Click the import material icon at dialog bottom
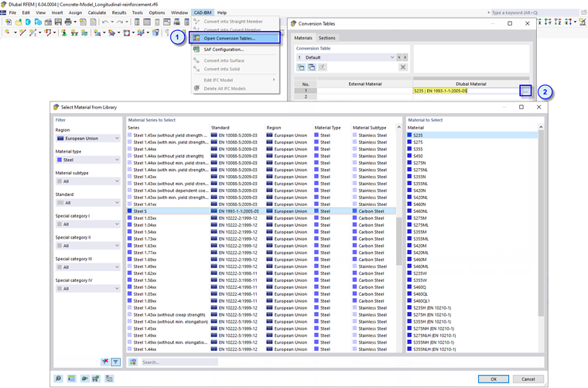This screenshot has height=388, width=588. tap(85, 378)
